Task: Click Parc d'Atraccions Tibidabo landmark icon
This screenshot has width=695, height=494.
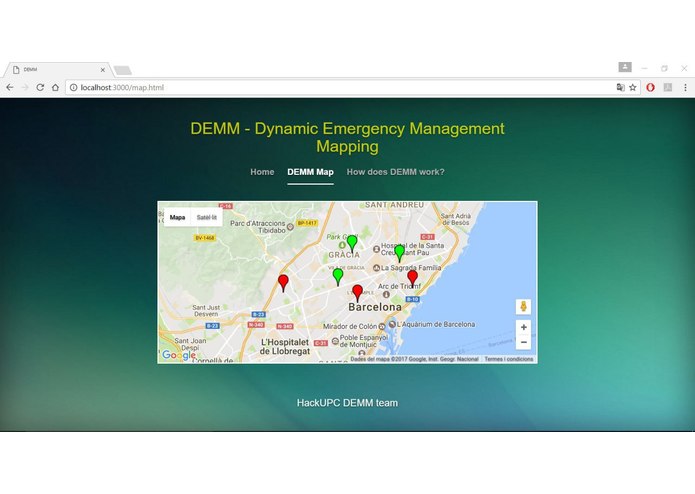Action: tap(290, 227)
